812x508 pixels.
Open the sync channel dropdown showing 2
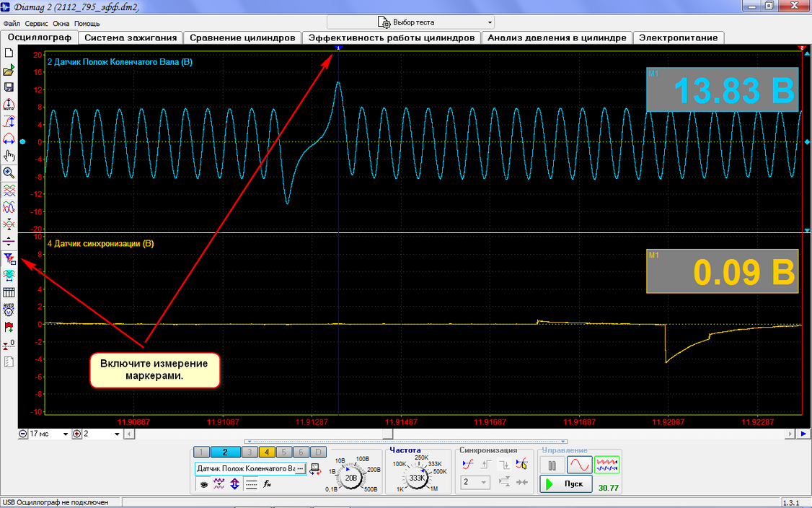click(x=475, y=482)
